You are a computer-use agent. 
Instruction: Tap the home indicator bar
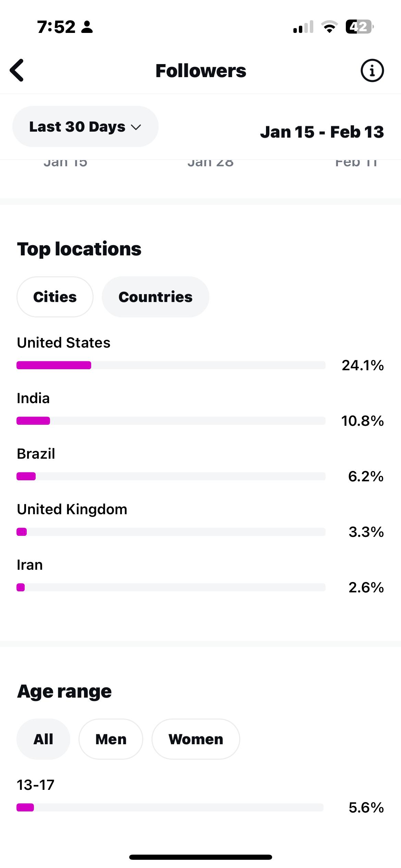200,857
